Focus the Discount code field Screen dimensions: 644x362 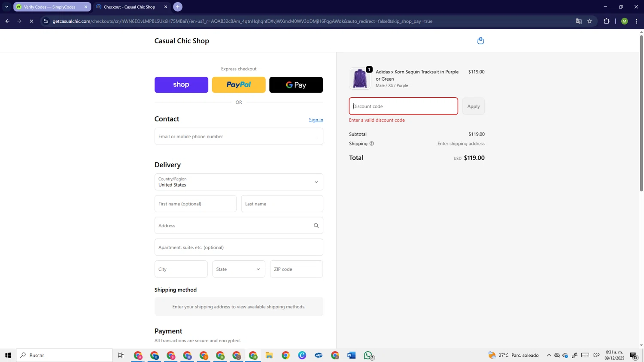click(403, 106)
